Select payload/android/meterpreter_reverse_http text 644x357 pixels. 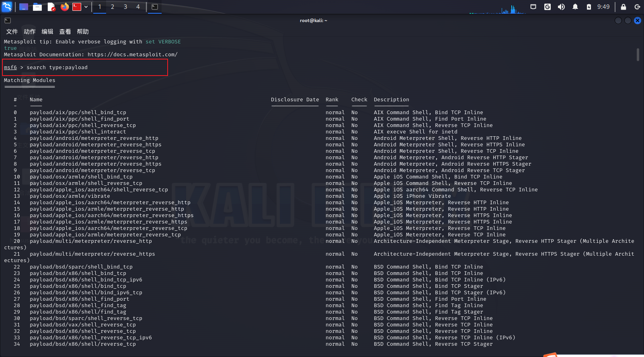(x=94, y=138)
